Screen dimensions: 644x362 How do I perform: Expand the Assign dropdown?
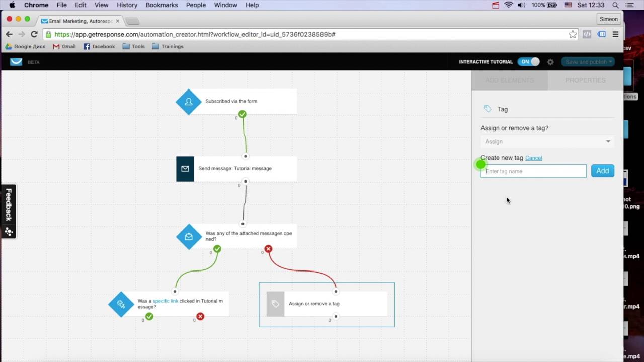[x=547, y=141]
